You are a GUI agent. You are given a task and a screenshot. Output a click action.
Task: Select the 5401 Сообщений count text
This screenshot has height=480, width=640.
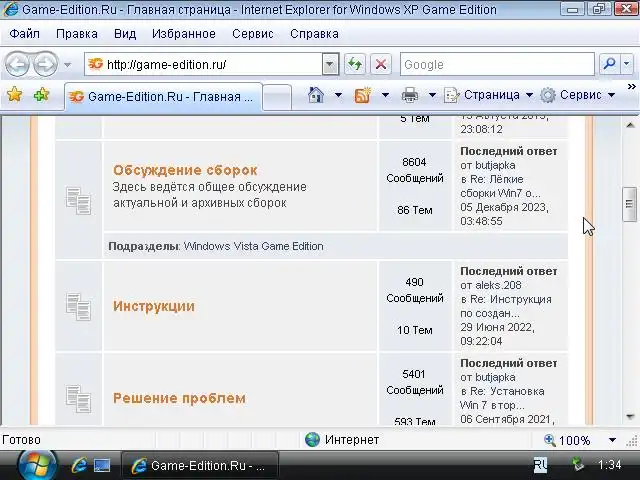coord(415,382)
